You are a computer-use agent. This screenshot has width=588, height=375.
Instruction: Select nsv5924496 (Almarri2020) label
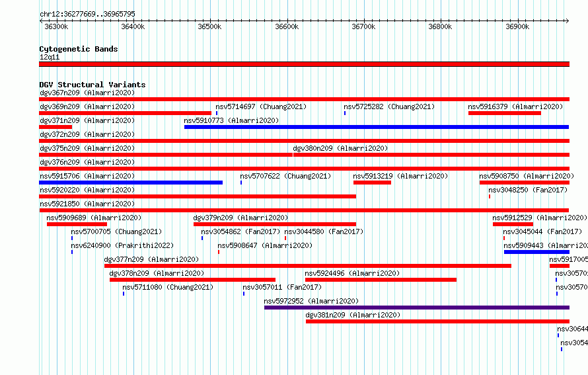(x=352, y=273)
